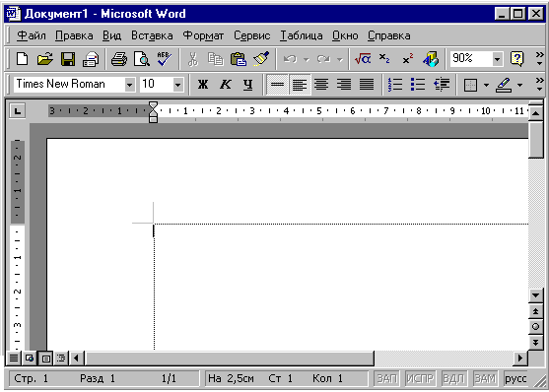The height and width of the screenshot is (392, 549).
Task: Click the tab type selector on the ruler
Action: [x=17, y=111]
